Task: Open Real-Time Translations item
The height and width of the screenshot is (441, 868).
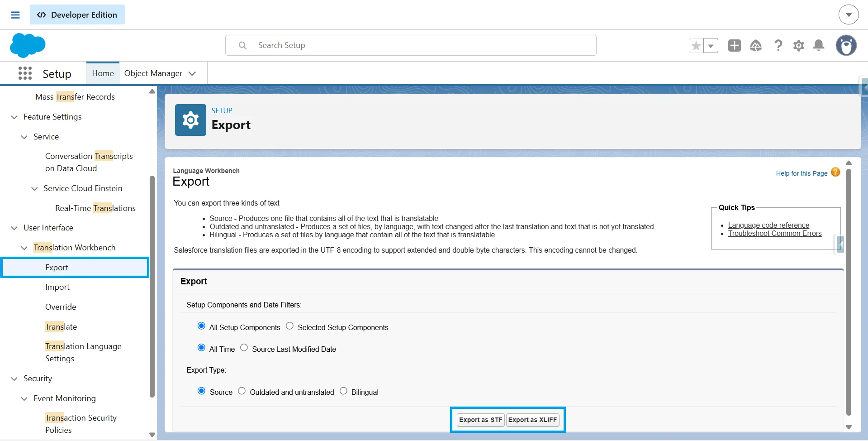Action: [x=95, y=208]
